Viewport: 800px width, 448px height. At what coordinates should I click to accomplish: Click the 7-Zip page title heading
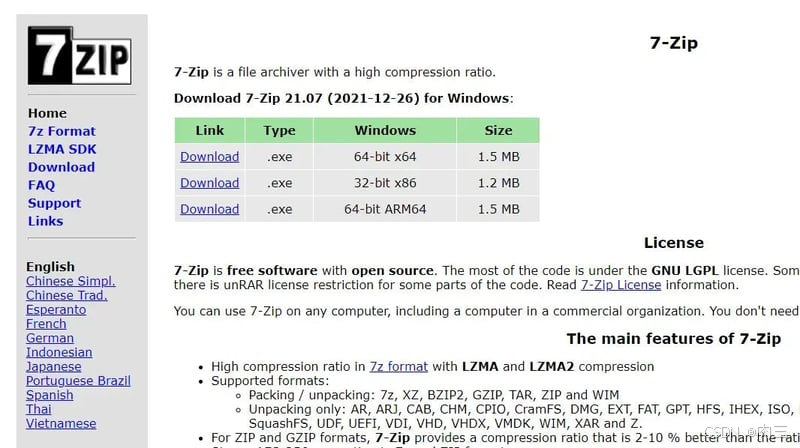pyautogui.click(x=673, y=43)
